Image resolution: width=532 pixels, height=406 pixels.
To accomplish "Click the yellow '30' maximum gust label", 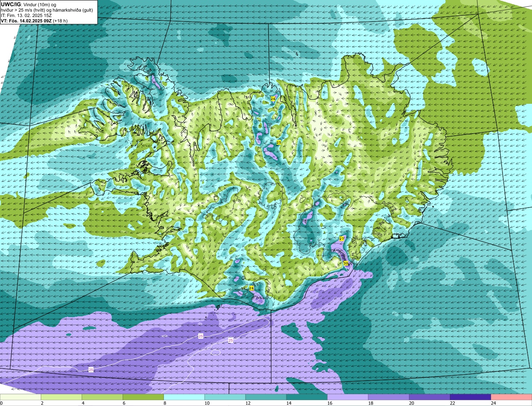I will pyautogui.click(x=346, y=263).
